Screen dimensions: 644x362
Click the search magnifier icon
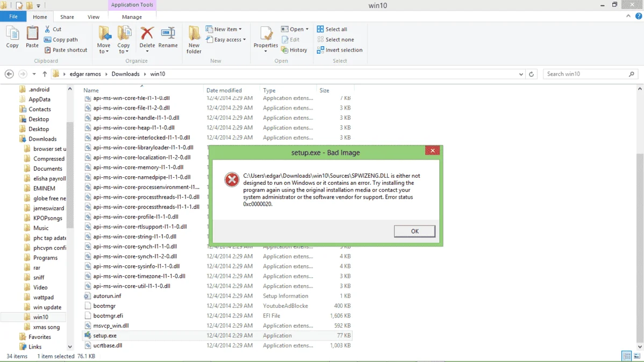pos(632,74)
